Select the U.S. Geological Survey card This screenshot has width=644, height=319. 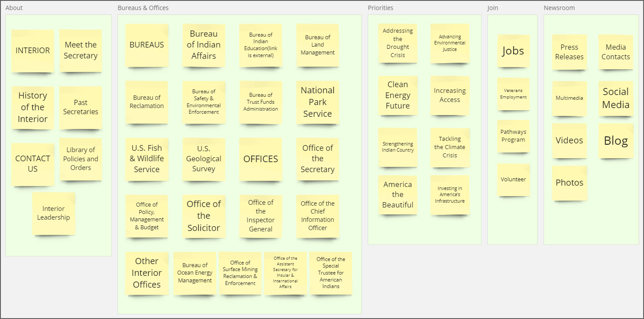pos(204,159)
